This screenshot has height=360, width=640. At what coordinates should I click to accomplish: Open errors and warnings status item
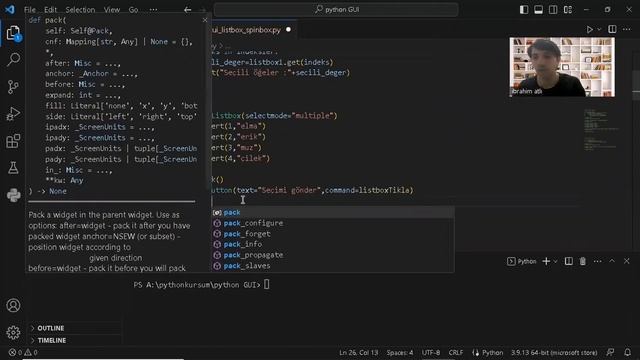(23, 353)
